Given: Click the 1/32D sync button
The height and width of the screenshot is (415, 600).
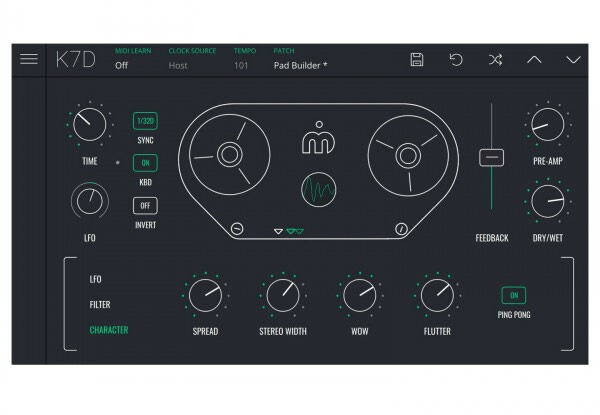Looking at the screenshot, I should [145, 122].
